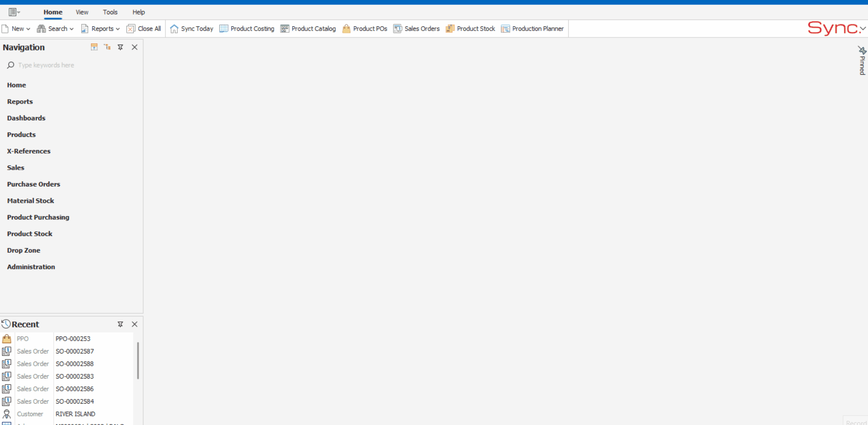Open Product Costing
The width and height of the screenshot is (868, 425).
(247, 29)
